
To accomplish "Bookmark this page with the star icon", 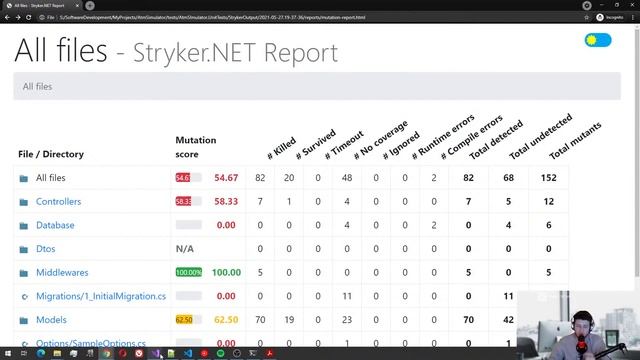I will pos(587,17).
